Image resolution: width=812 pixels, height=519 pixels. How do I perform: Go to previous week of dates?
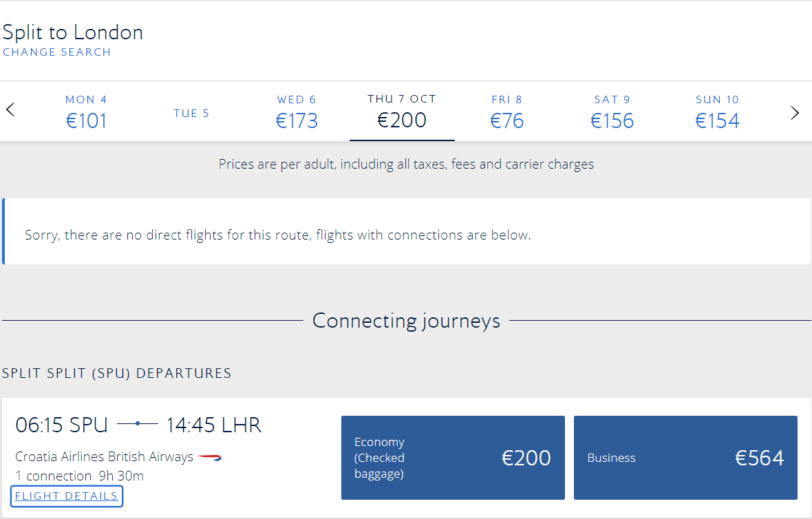[10, 110]
